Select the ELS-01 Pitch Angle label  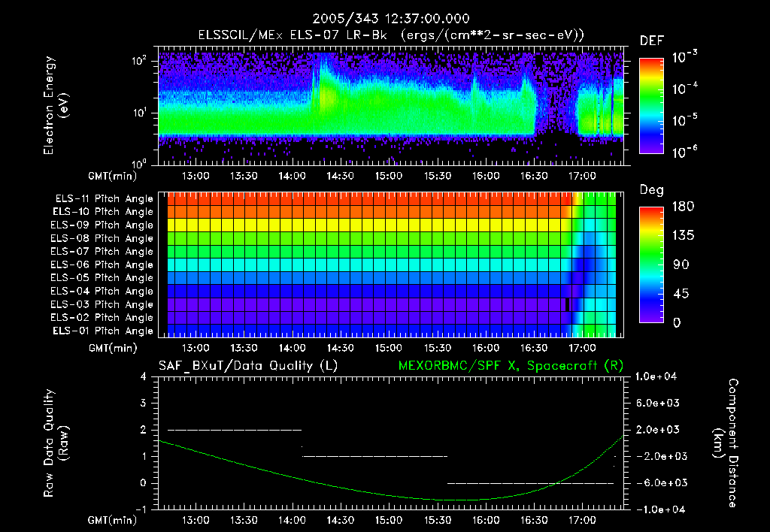pos(103,331)
